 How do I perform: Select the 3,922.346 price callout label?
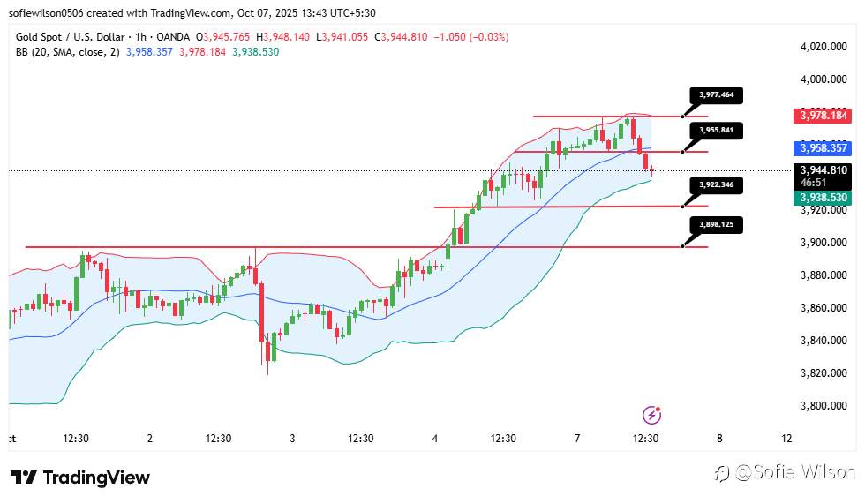tap(716, 184)
